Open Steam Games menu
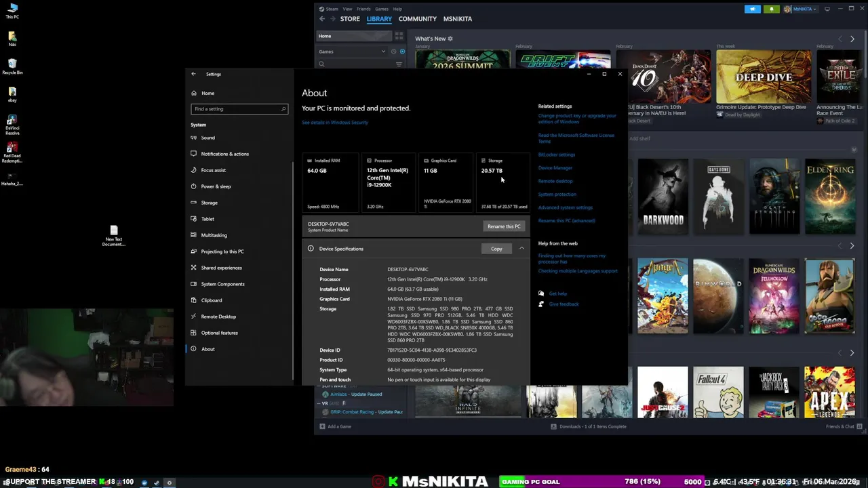Viewport: 868px width, 488px height. (x=382, y=9)
